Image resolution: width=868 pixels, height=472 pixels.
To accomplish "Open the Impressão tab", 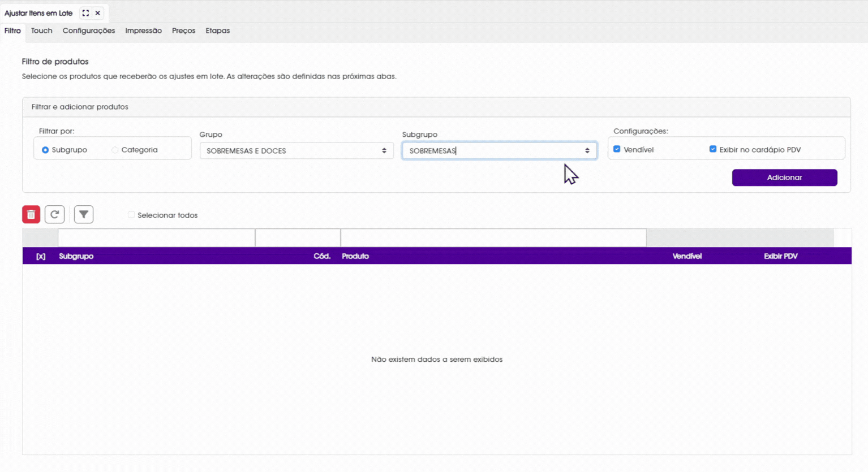I will click(144, 31).
